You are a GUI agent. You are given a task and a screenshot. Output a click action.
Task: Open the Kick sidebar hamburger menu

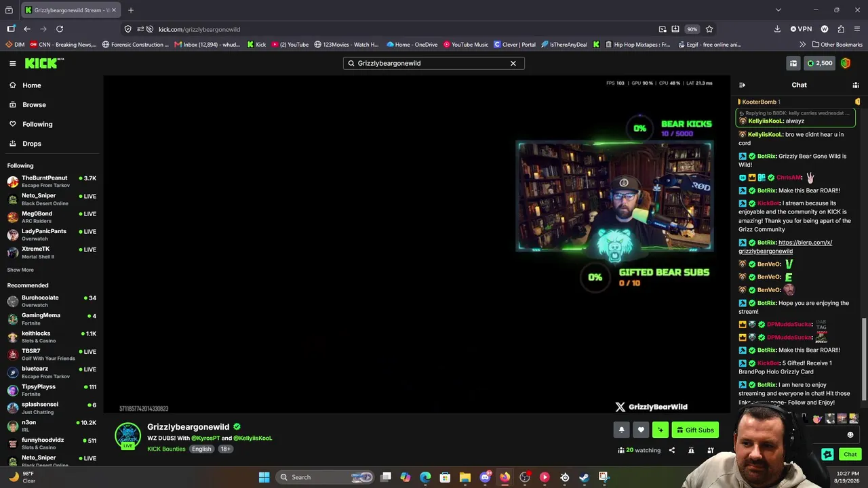tap(12, 63)
